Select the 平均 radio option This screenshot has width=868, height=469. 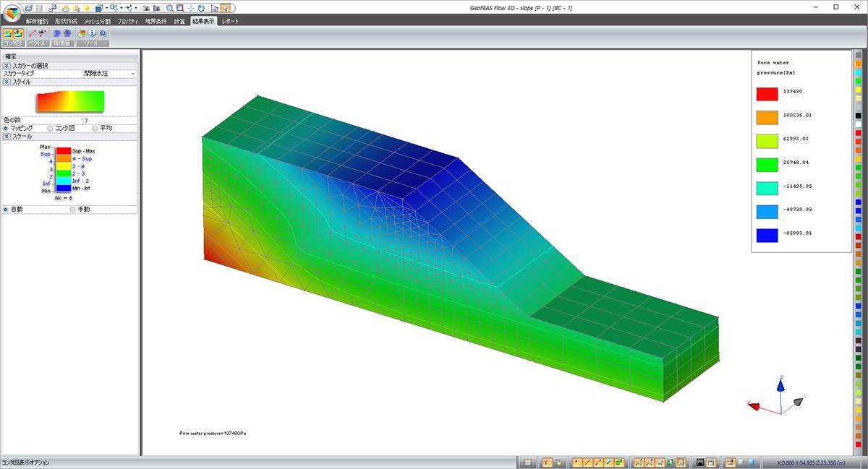click(95, 128)
